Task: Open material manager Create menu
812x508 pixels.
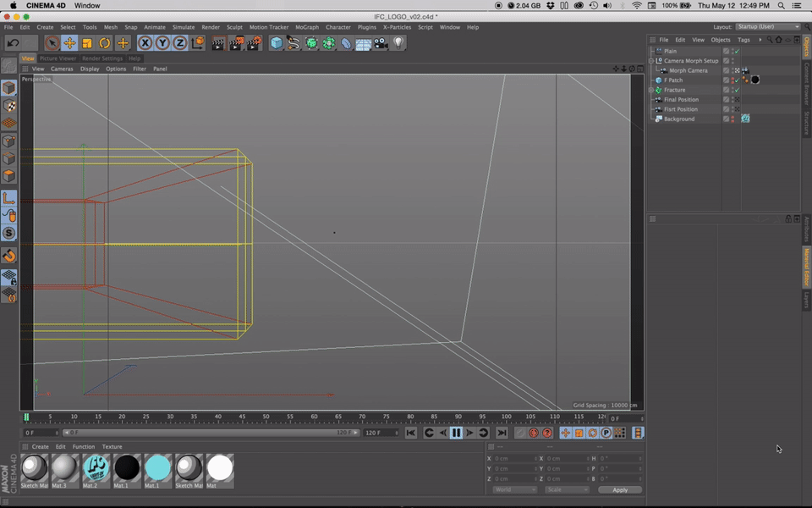Action: pos(40,447)
